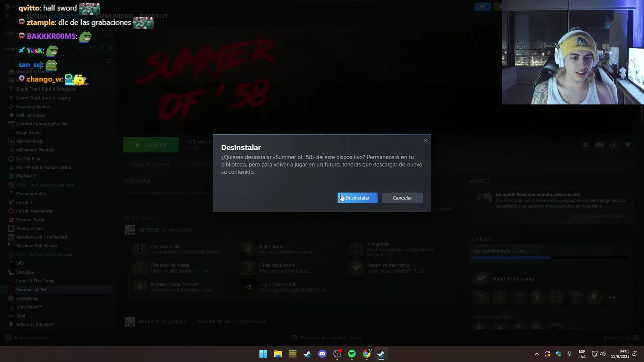Click the microphone tray icon
Image resolution: width=644 pixels, height=362 pixels.
[x=569, y=354]
